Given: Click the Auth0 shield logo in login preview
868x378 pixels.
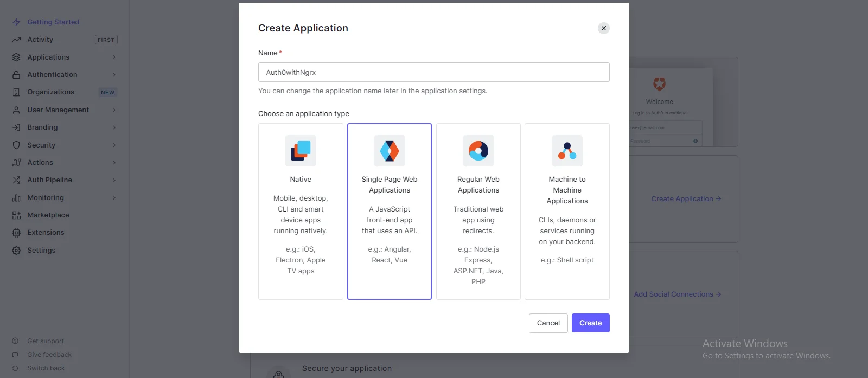Looking at the screenshot, I should [659, 84].
